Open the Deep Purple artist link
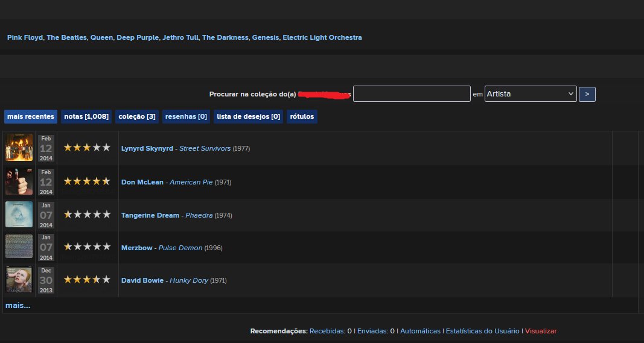This screenshot has width=644, height=343. 138,37
